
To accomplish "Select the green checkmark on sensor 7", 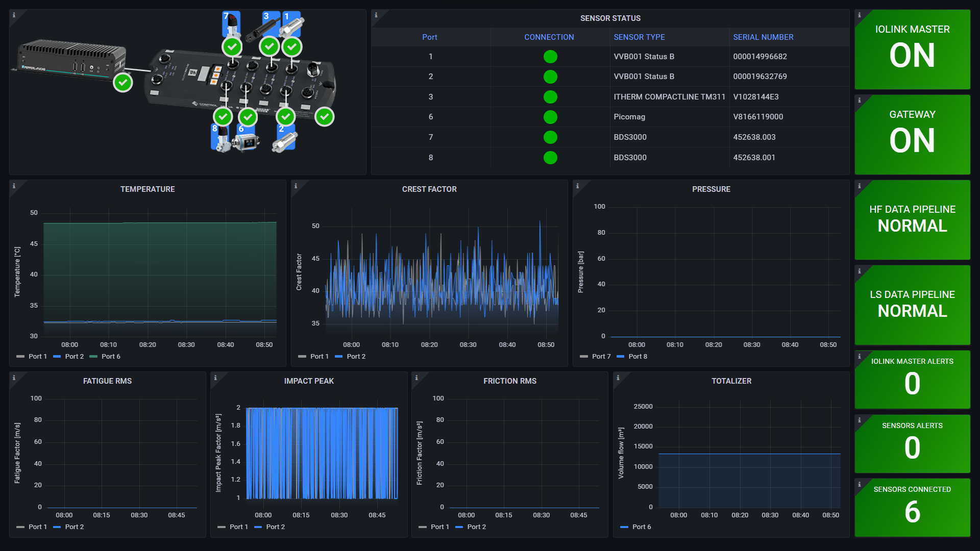I will [231, 47].
